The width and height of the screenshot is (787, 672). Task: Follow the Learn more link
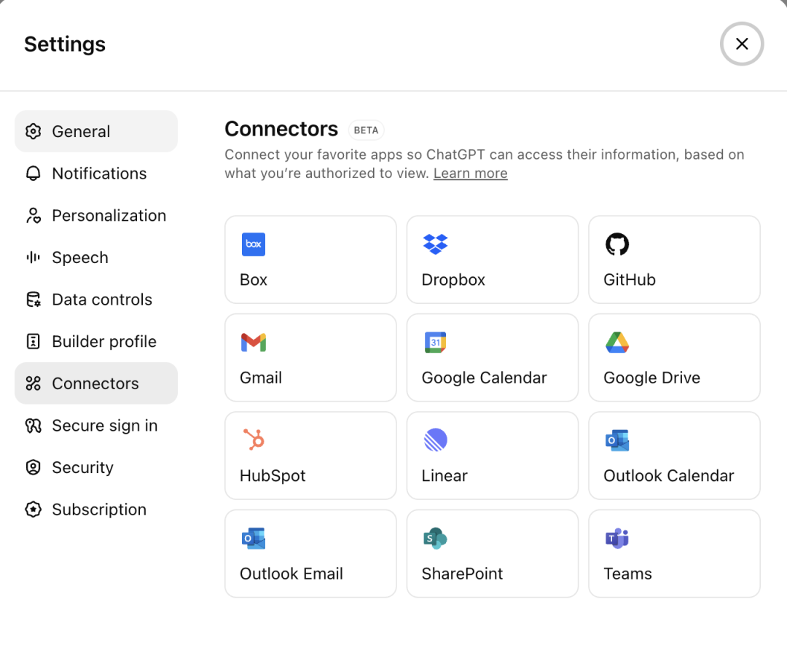pyautogui.click(x=470, y=173)
